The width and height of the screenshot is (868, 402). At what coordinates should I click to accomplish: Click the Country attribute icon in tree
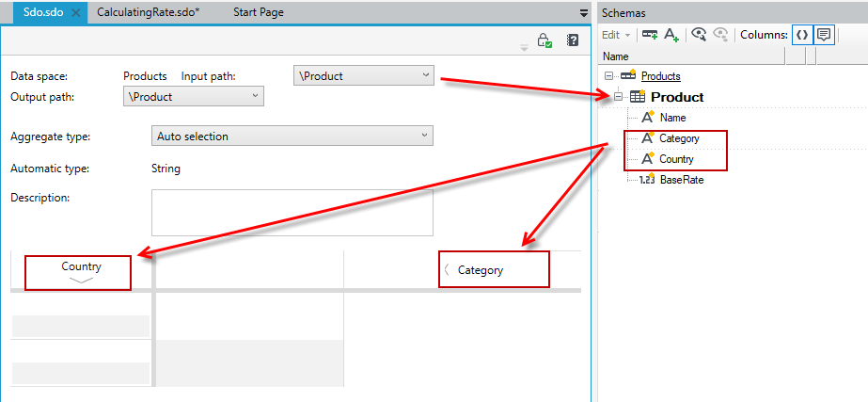(x=648, y=158)
